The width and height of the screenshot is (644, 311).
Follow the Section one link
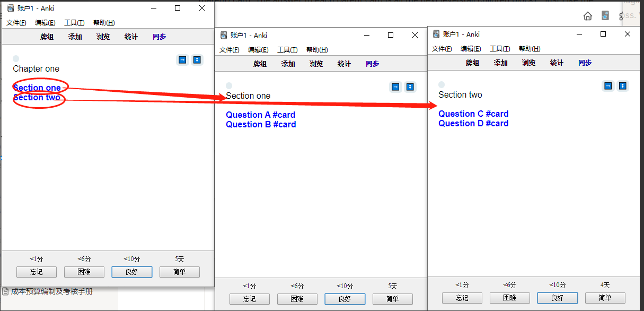click(37, 88)
